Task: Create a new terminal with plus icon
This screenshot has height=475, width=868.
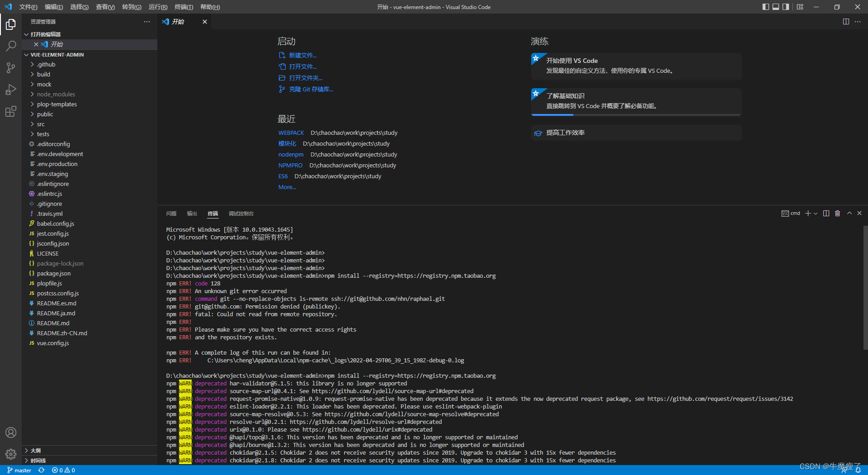Action: click(807, 214)
